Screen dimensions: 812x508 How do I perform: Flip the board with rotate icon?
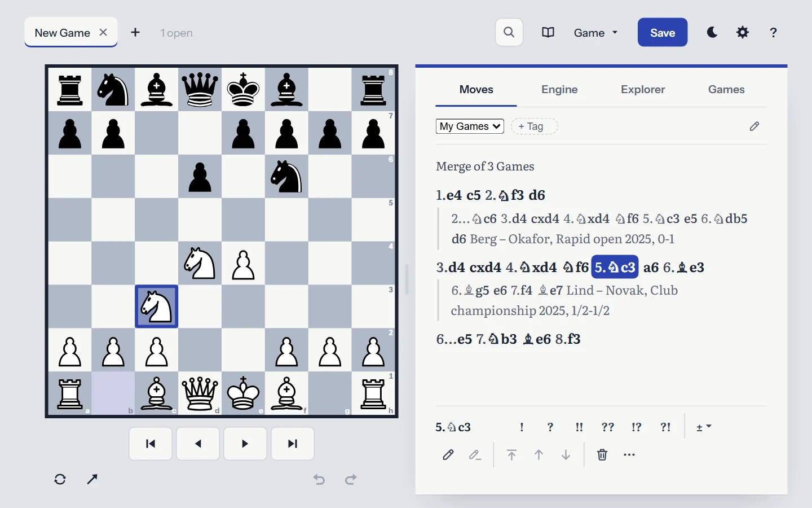pos(60,479)
